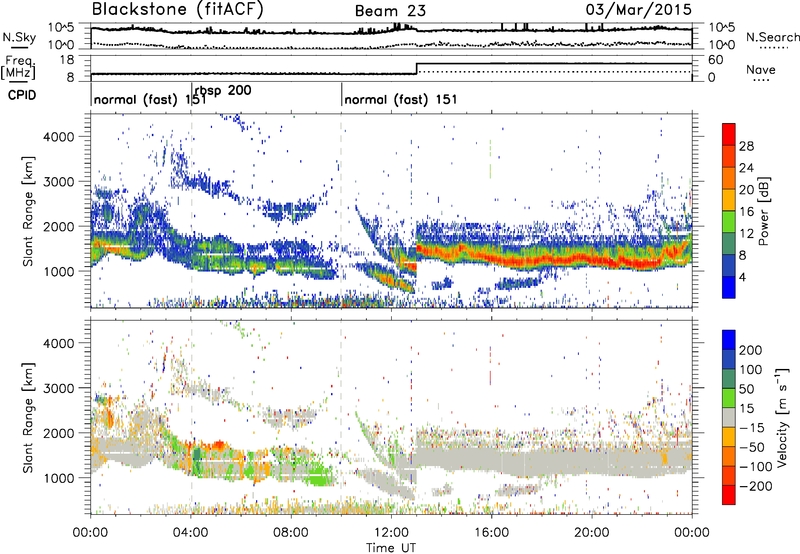The image size is (800, 554).
Task: Click the date '03/Mar/2015'
Action: tap(638, 10)
